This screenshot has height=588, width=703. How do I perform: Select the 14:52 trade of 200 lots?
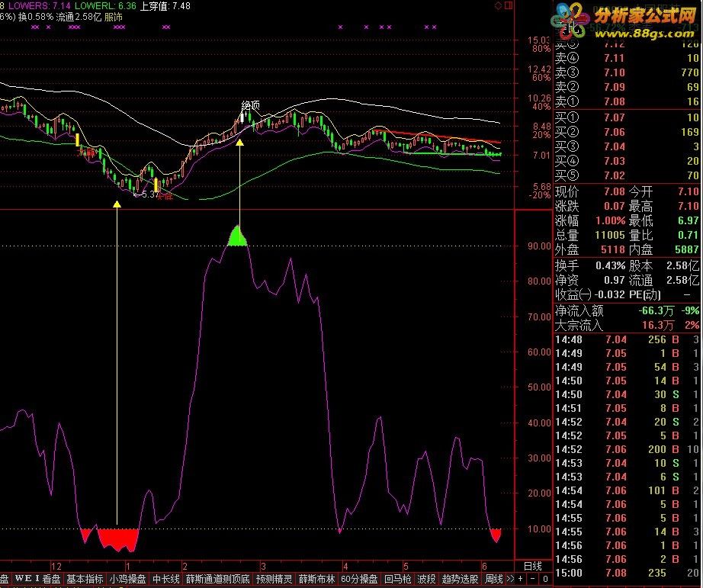click(x=627, y=449)
